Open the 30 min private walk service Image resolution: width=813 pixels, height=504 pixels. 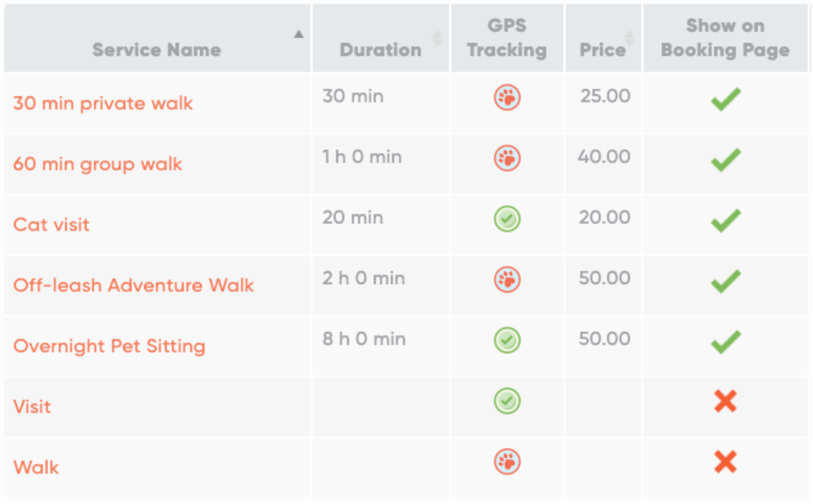click(103, 103)
